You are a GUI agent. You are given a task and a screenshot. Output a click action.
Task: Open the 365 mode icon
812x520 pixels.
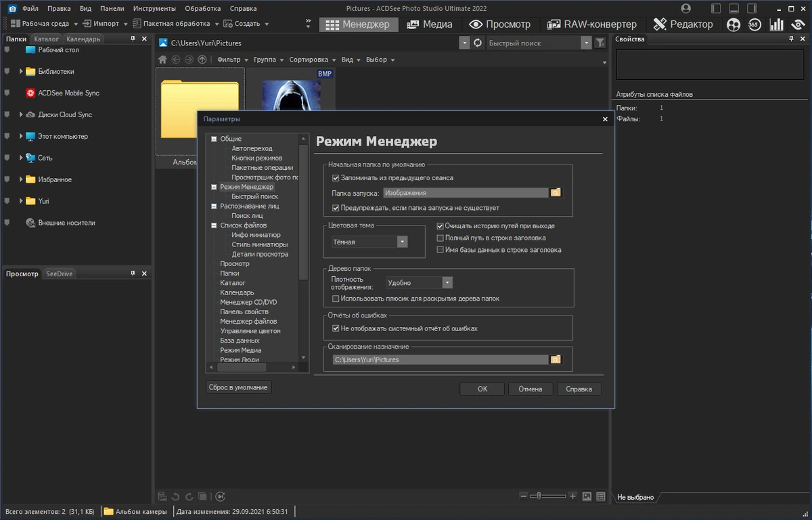point(755,24)
